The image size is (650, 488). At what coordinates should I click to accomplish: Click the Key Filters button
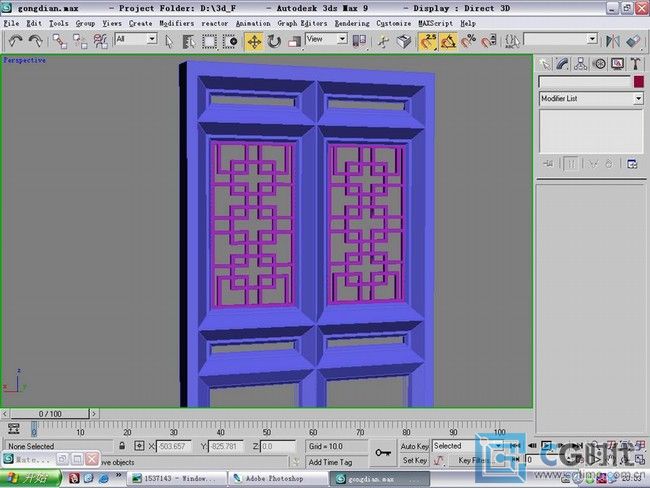coord(473,461)
